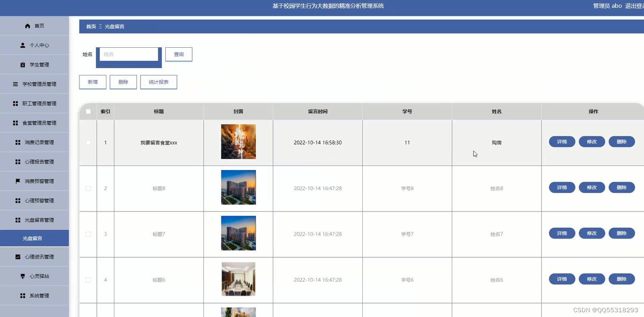
Task: Click the list icon beside 学校管理员管理
Action: coord(15,84)
